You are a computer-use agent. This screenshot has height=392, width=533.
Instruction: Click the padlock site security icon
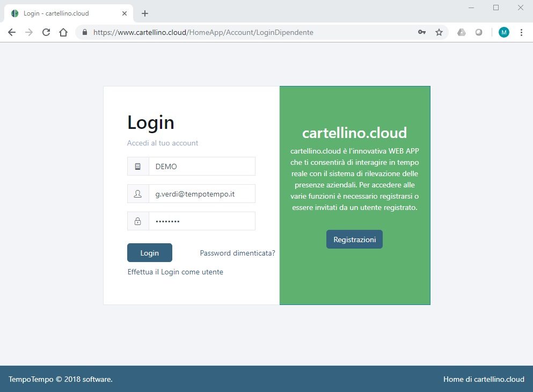coord(85,32)
